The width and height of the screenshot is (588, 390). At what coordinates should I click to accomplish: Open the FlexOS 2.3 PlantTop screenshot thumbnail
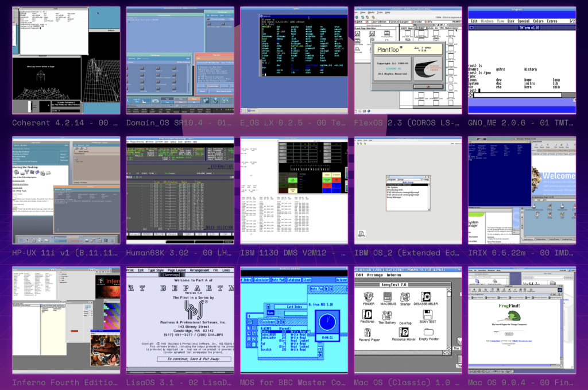click(x=408, y=60)
